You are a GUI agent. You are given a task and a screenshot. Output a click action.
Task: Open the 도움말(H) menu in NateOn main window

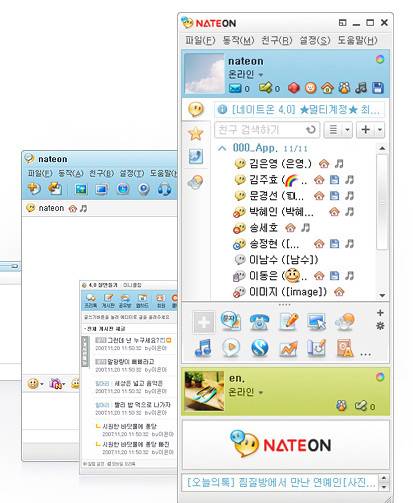tap(357, 40)
